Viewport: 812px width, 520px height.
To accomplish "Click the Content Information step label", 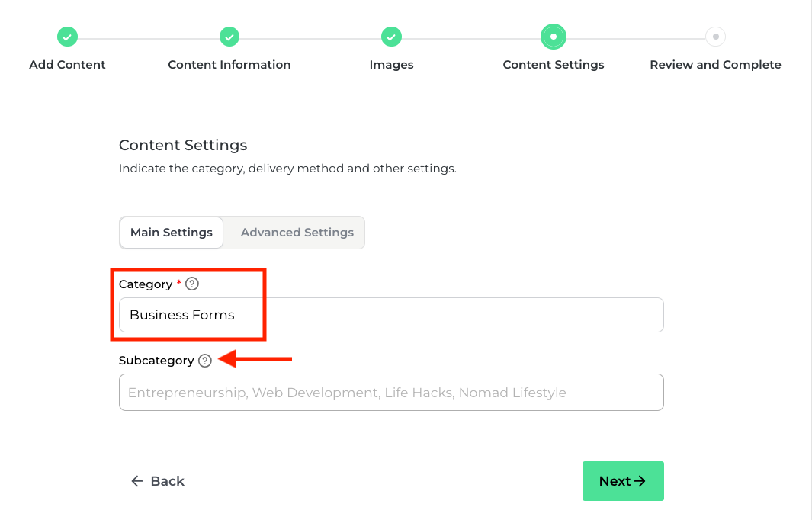I will coord(229,65).
